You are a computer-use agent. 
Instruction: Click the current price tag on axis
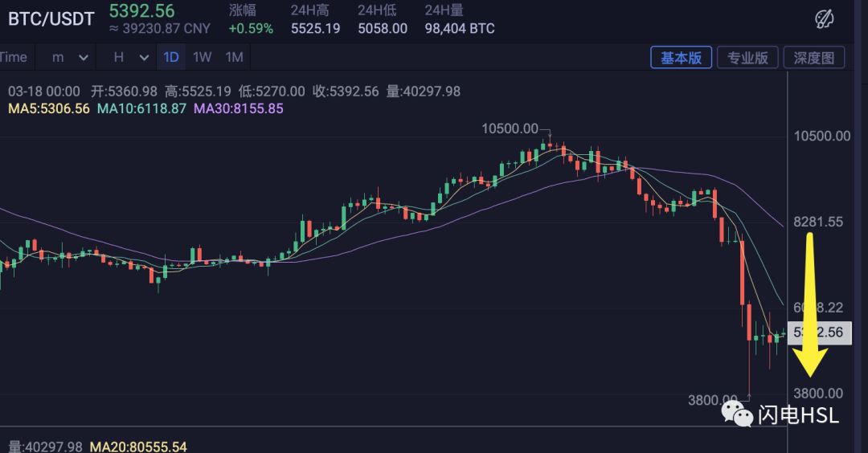[819, 333]
